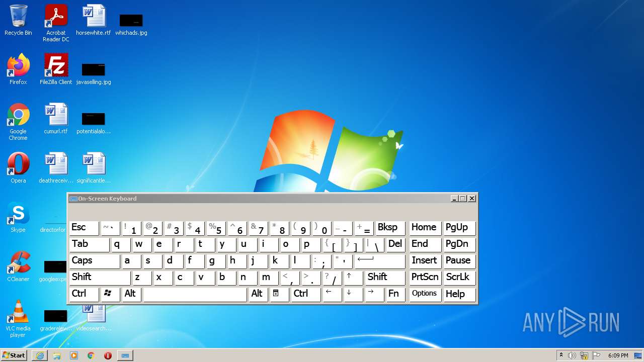Click the Pause key
The image size is (644, 362).
point(460,261)
